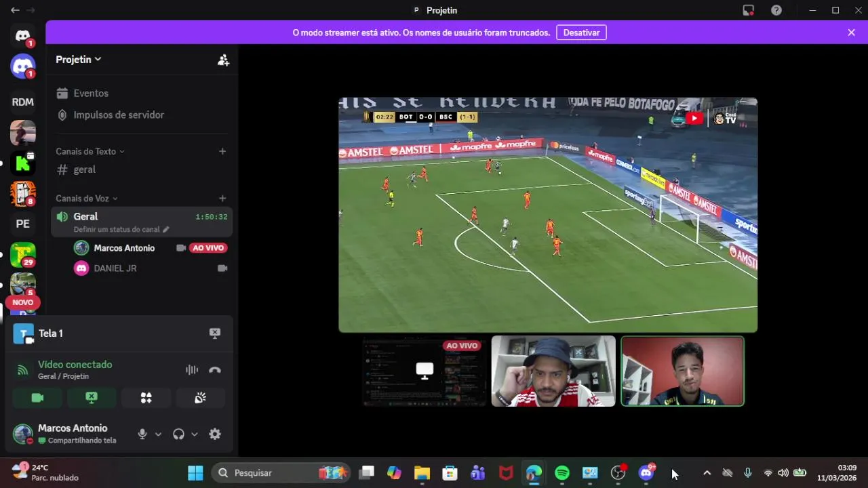Image resolution: width=868 pixels, height=488 pixels.
Task: Select the RDM server
Action: [x=22, y=102]
